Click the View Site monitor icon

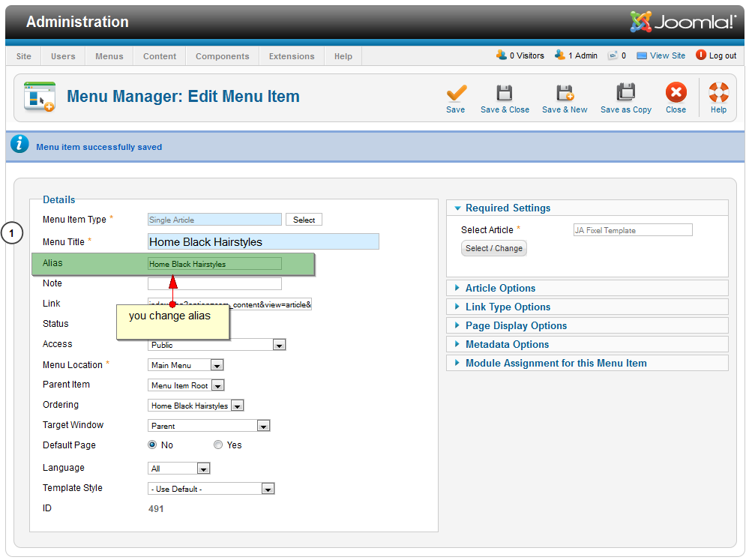[642, 55]
